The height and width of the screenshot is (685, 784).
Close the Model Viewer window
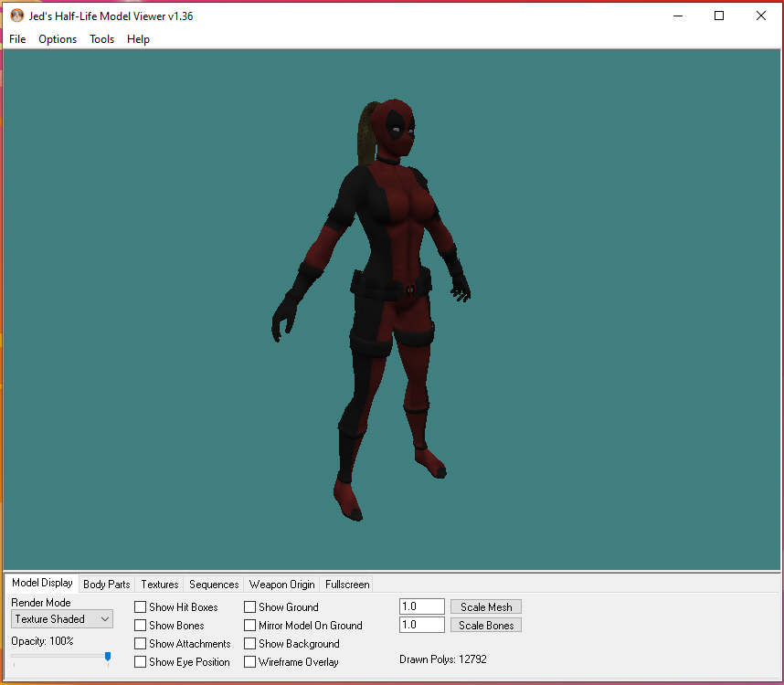(x=761, y=16)
